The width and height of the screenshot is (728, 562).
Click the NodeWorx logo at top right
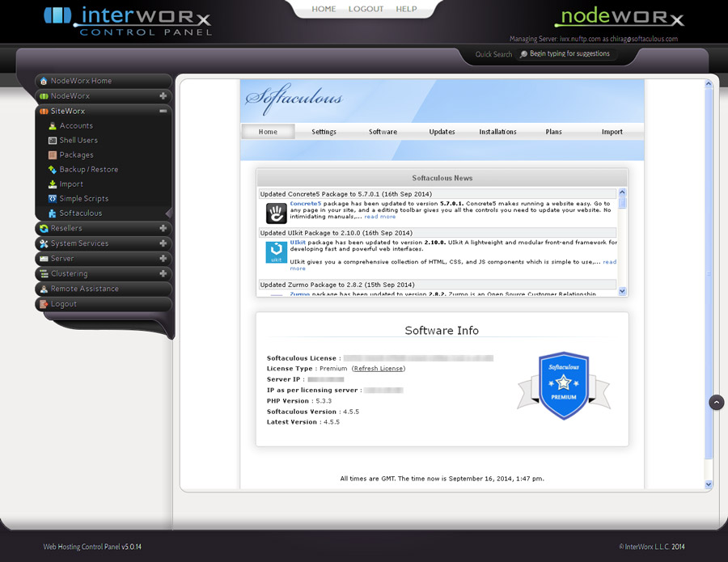620,17
